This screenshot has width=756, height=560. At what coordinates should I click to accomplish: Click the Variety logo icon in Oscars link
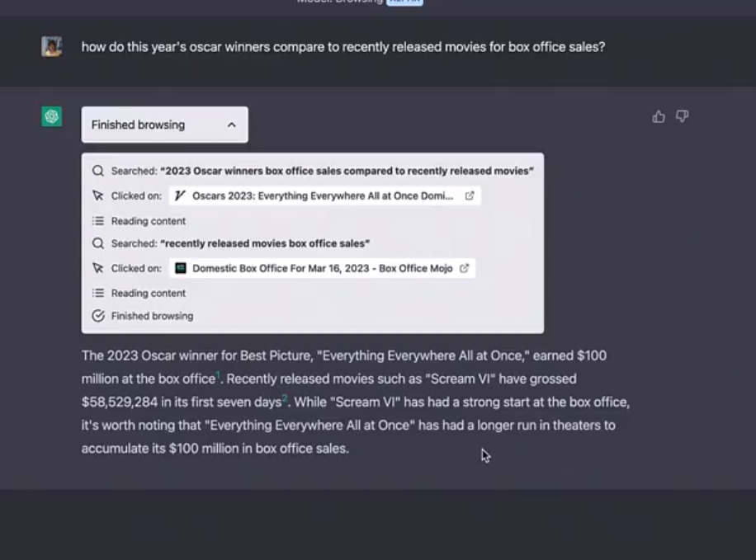(180, 195)
